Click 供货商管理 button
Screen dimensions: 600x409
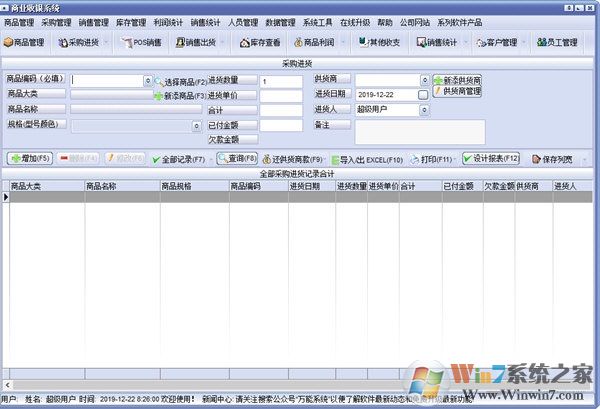(x=457, y=91)
